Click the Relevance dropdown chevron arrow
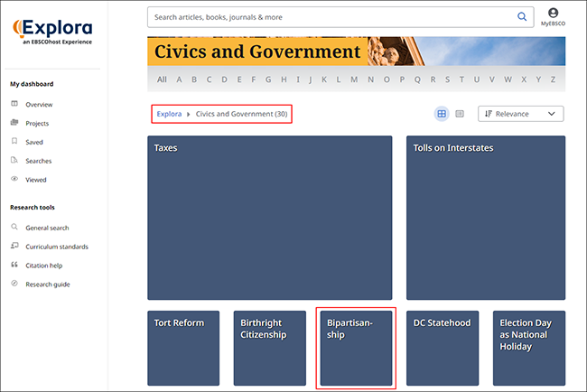The height and width of the screenshot is (392, 587). click(x=552, y=114)
